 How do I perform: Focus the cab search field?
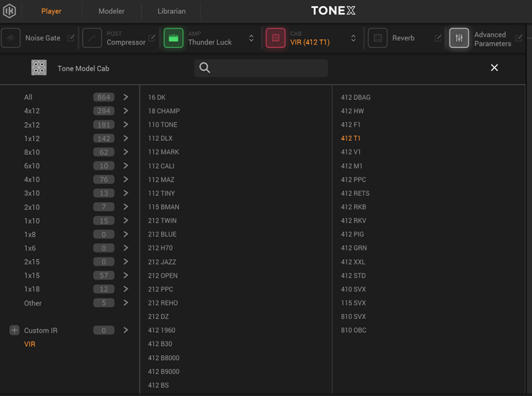click(261, 68)
